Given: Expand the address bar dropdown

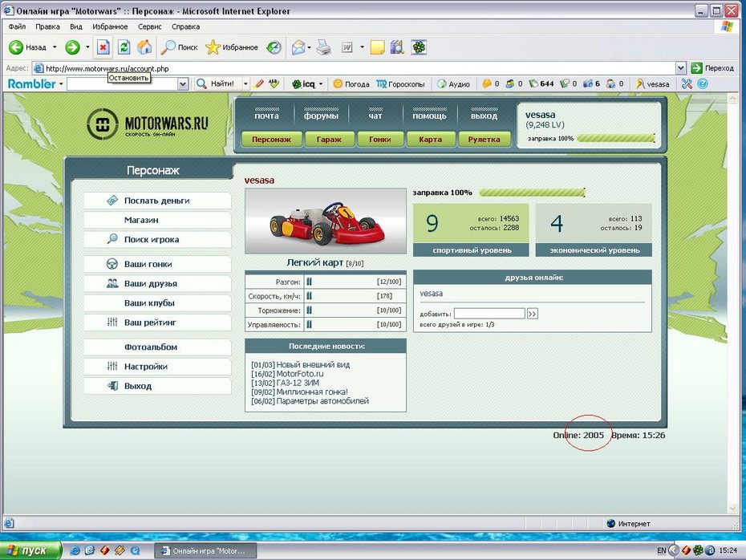Looking at the screenshot, I should pos(681,68).
